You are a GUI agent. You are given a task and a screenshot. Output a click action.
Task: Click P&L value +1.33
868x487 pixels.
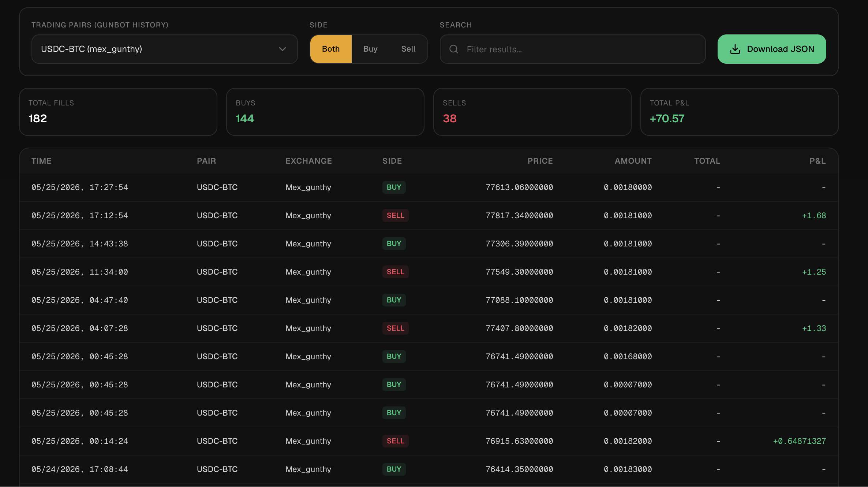[814, 328]
